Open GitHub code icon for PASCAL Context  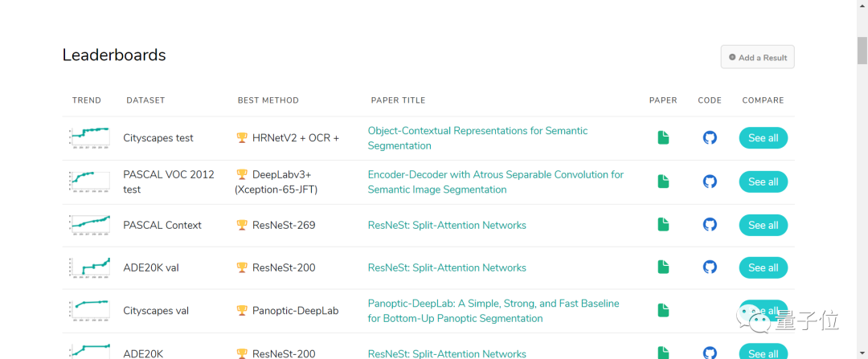point(710,225)
